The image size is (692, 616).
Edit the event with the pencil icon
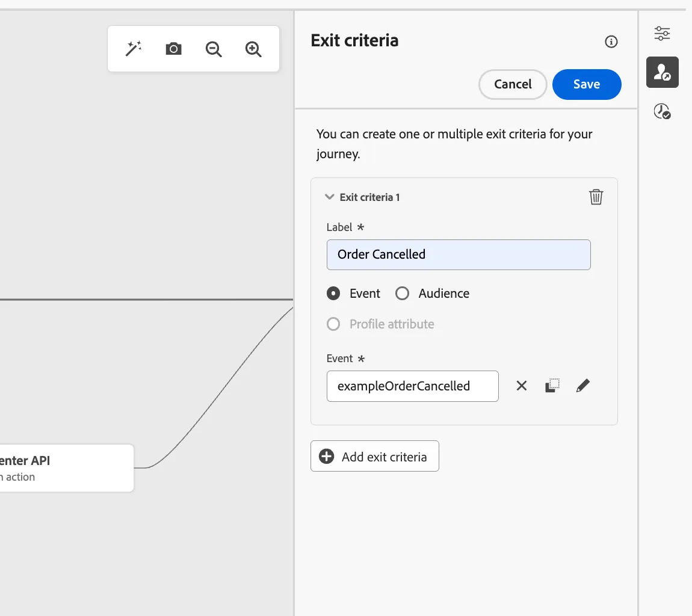click(583, 386)
